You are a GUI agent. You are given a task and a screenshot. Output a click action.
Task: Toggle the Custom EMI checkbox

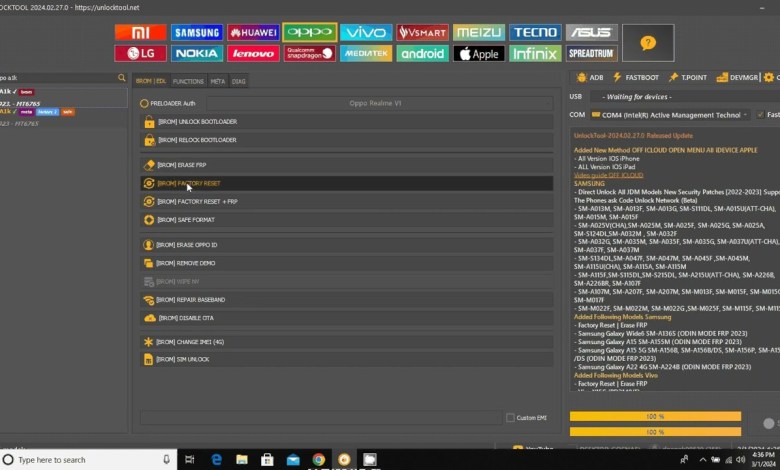click(x=510, y=418)
